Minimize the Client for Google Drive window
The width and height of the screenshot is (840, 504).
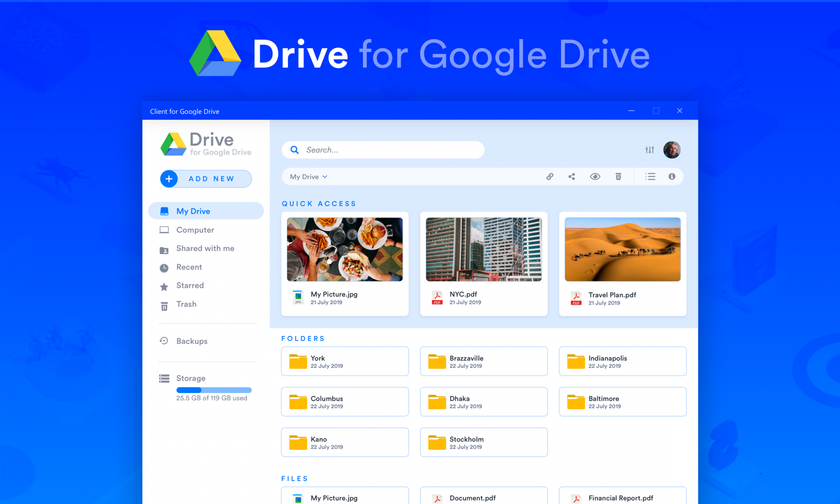[631, 111]
